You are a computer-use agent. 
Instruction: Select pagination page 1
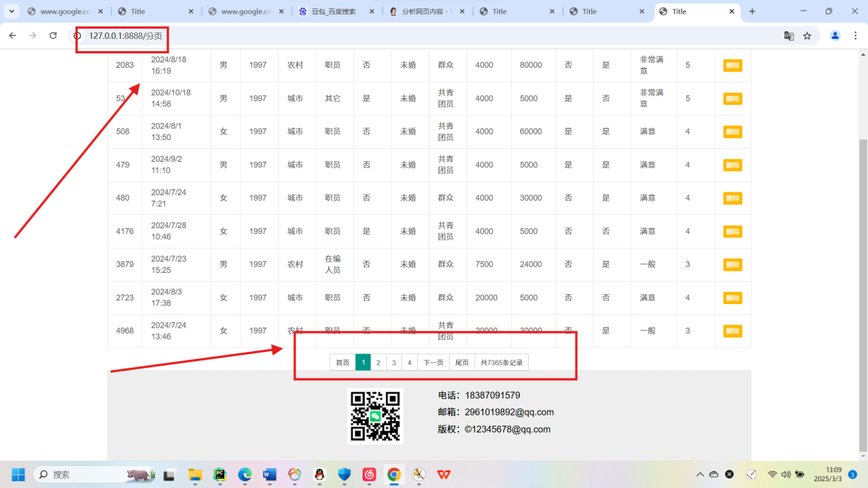click(x=363, y=363)
